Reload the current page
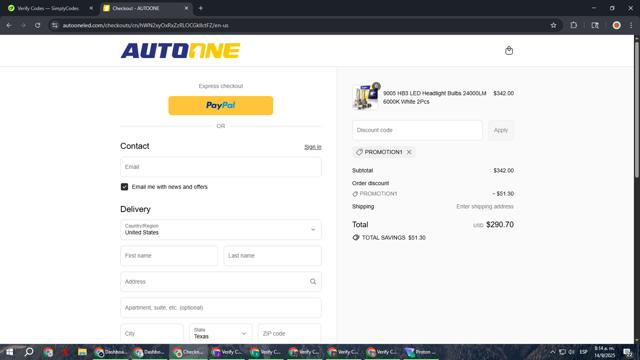Viewport: 640px width, 360px height. point(38,25)
